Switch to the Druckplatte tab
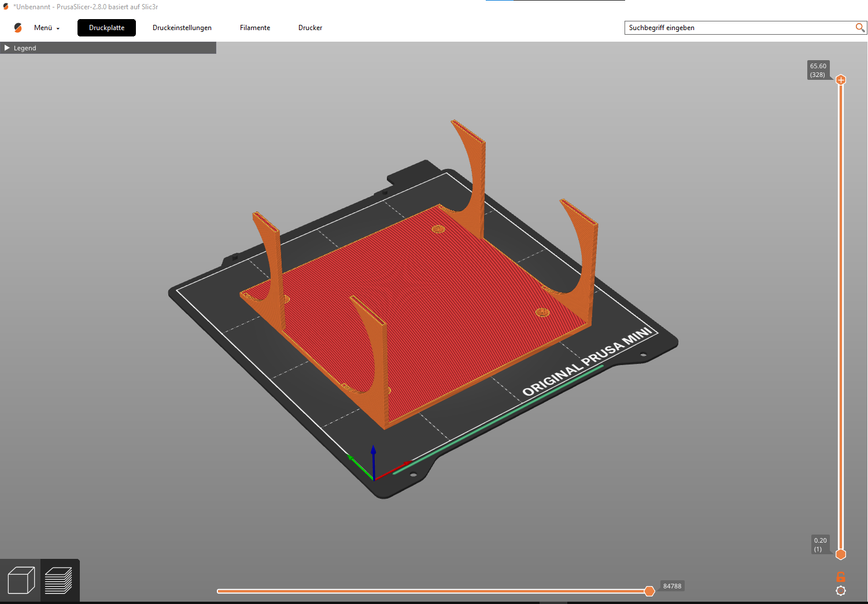 [x=106, y=28]
